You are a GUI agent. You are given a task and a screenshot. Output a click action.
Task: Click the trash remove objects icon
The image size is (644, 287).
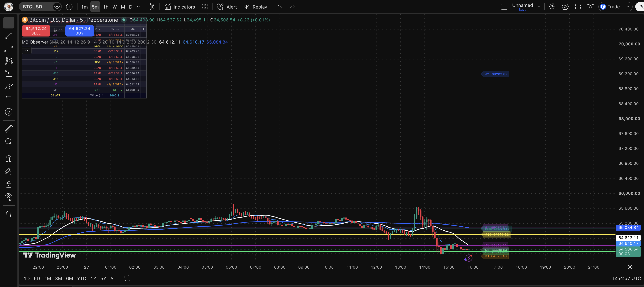click(9, 214)
